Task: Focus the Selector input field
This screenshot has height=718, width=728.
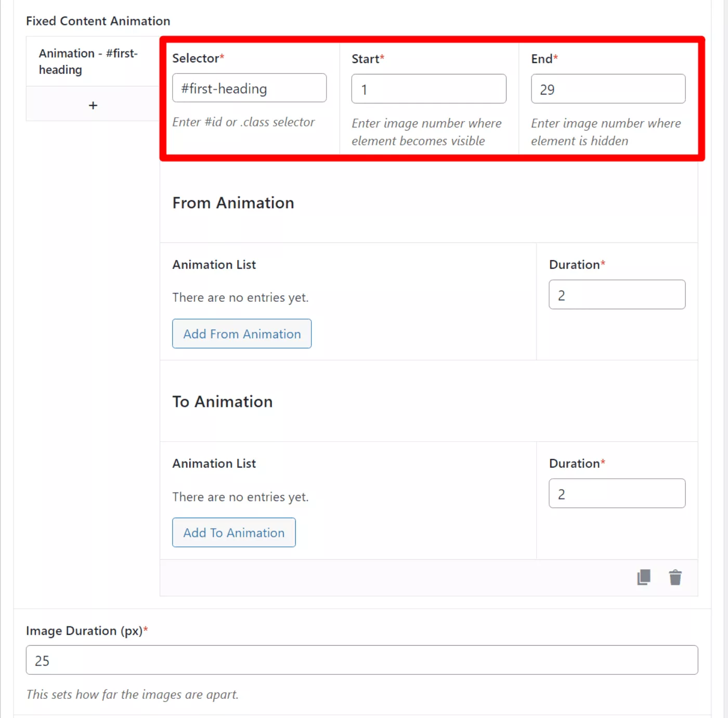Action: point(250,88)
